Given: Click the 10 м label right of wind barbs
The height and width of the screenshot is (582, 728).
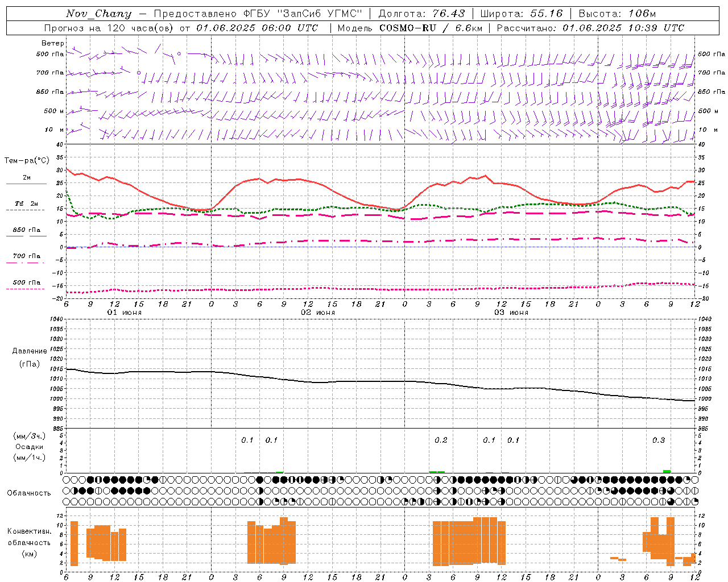Looking at the screenshot, I should point(708,130).
